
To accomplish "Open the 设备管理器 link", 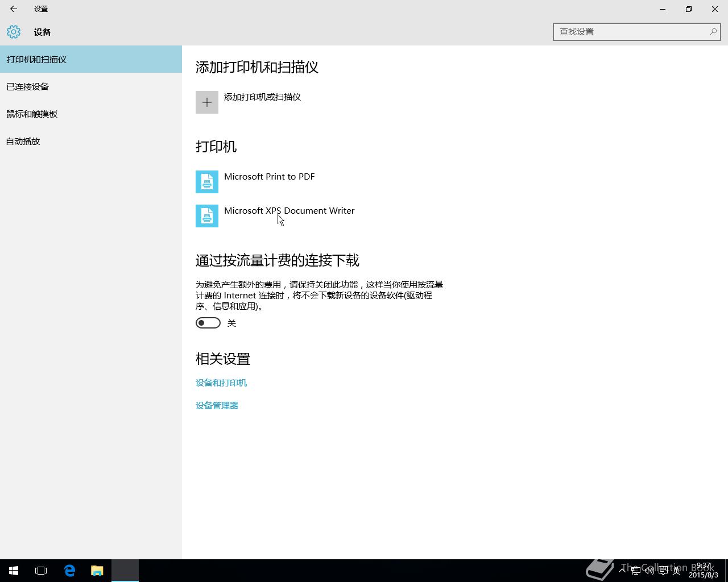I will (217, 405).
